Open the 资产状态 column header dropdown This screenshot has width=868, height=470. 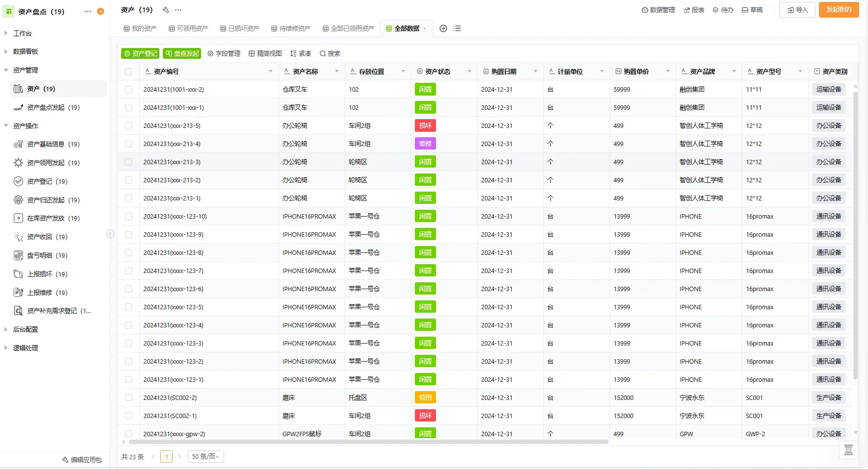pyautogui.click(x=470, y=71)
